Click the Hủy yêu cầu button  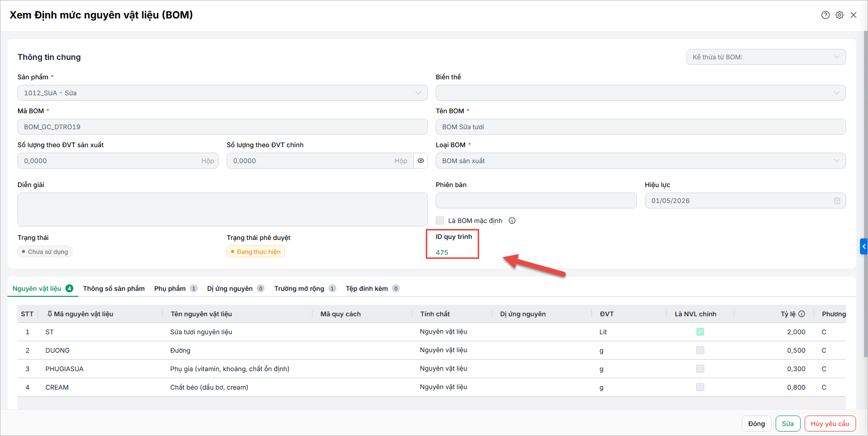[x=830, y=424]
